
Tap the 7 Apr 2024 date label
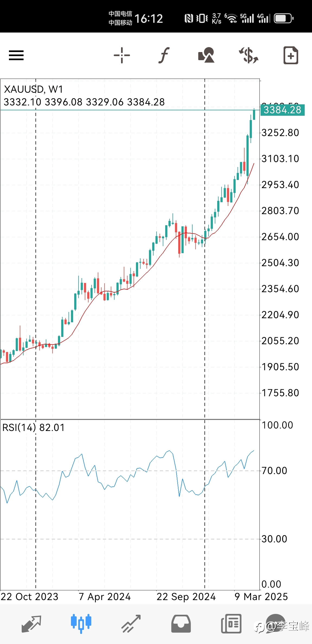[x=105, y=597]
